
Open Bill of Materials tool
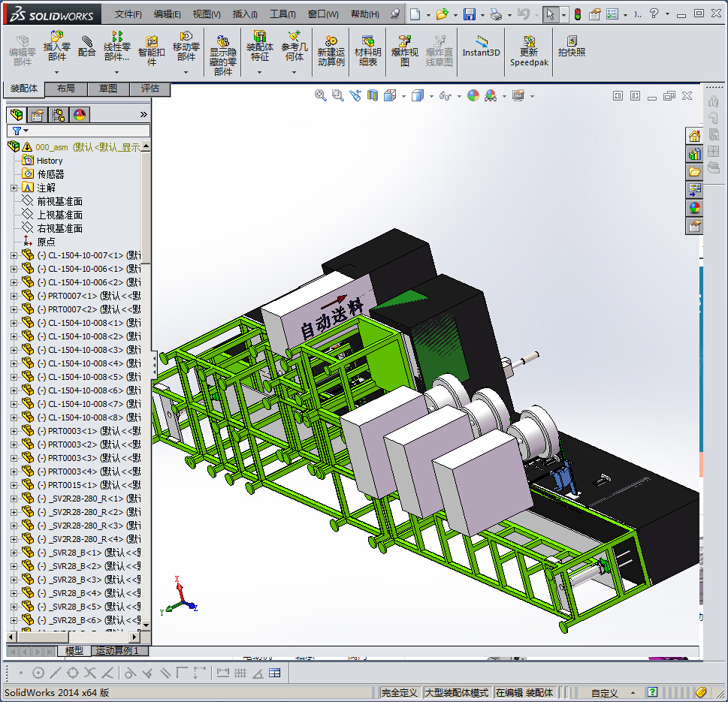click(367, 51)
